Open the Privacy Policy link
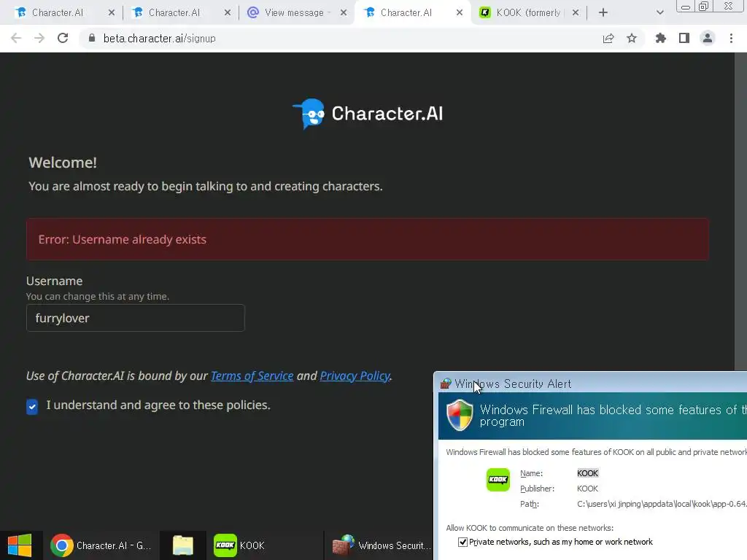This screenshot has height=560, width=747. (x=355, y=376)
